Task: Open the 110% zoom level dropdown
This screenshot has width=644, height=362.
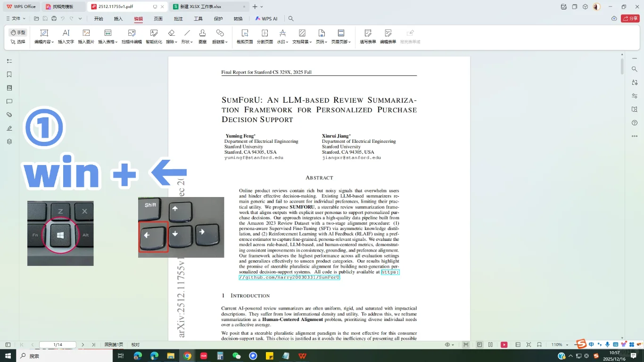Action: coord(559,345)
